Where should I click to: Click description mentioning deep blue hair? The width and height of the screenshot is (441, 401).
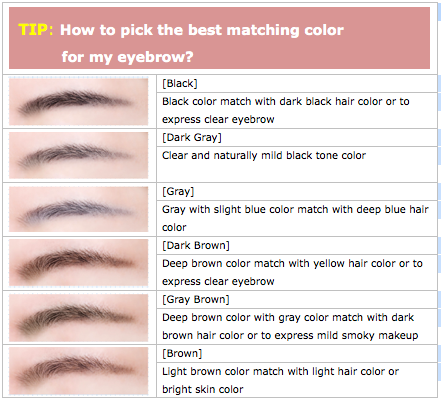(x=295, y=218)
